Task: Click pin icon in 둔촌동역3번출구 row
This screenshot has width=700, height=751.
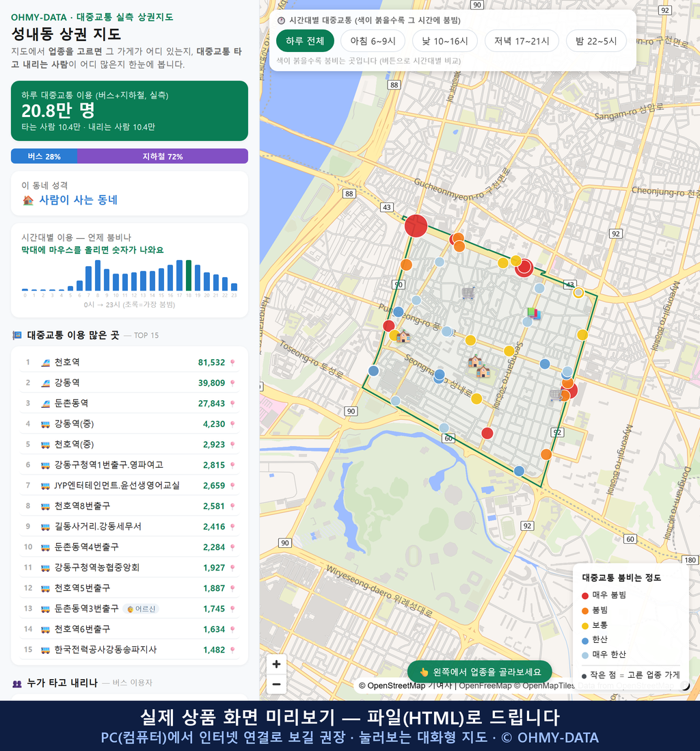Action: (232, 609)
